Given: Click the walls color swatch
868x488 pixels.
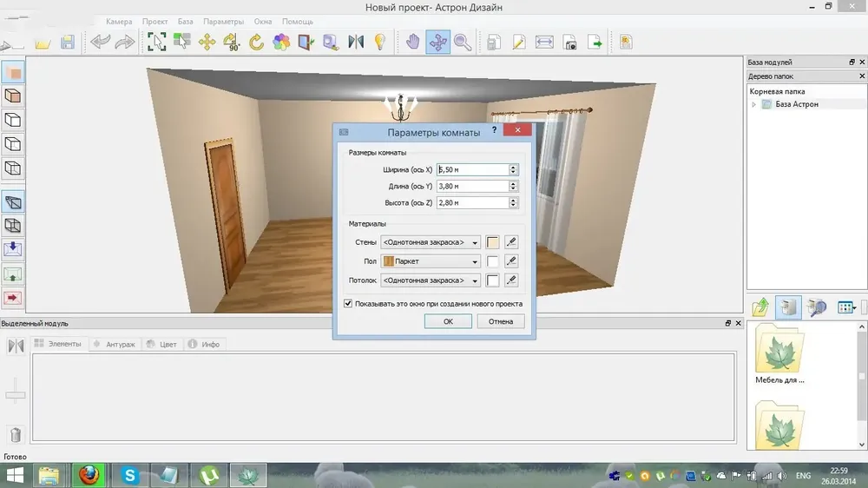Looking at the screenshot, I should (492, 242).
